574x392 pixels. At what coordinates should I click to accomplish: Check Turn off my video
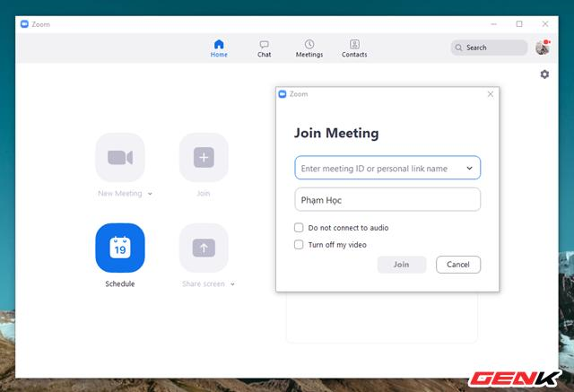point(299,245)
